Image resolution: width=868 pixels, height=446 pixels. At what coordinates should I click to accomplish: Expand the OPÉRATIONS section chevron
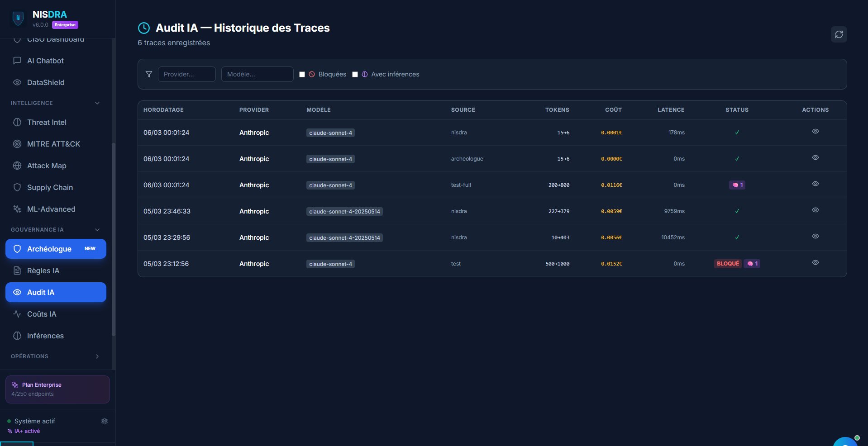click(x=97, y=356)
